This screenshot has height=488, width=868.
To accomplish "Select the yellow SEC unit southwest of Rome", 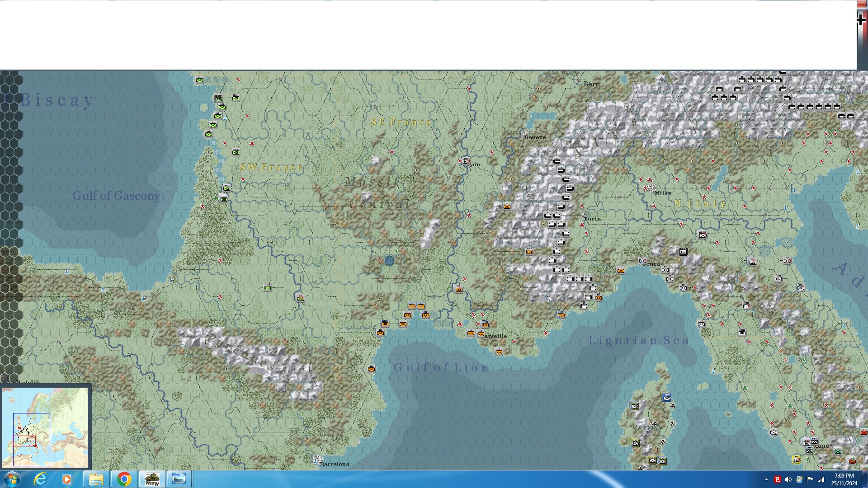I will point(796,460).
